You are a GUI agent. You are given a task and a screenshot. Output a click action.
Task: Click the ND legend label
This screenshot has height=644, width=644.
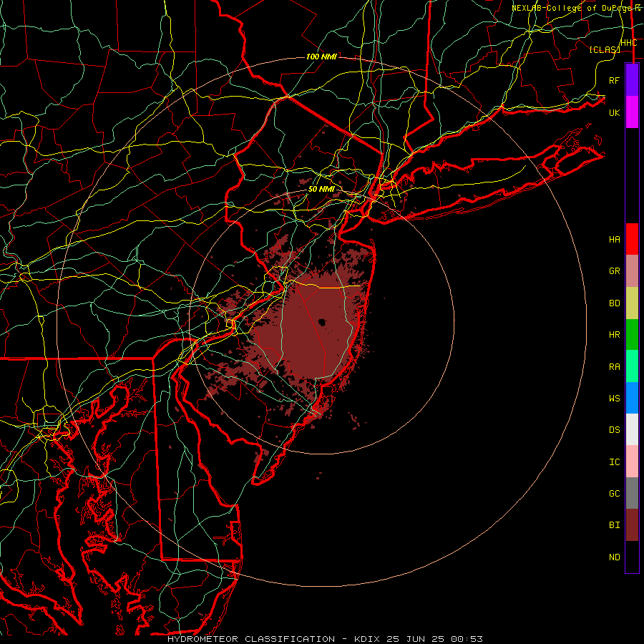[x=615, y=557]
